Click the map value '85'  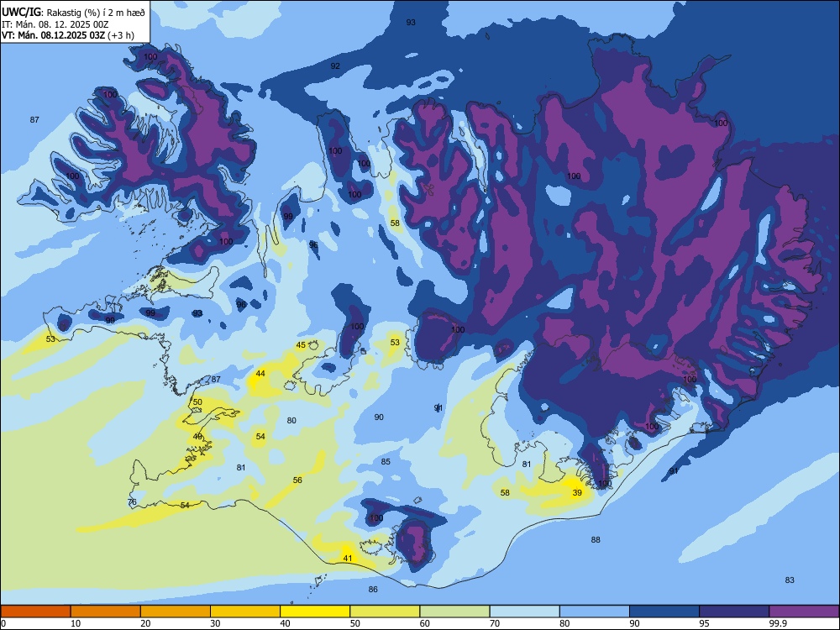[386, 462]
